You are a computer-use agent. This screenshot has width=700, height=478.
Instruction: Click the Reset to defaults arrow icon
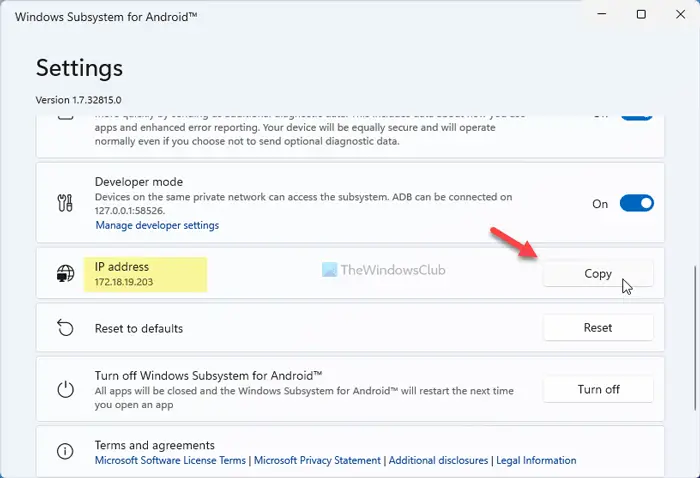65,328
